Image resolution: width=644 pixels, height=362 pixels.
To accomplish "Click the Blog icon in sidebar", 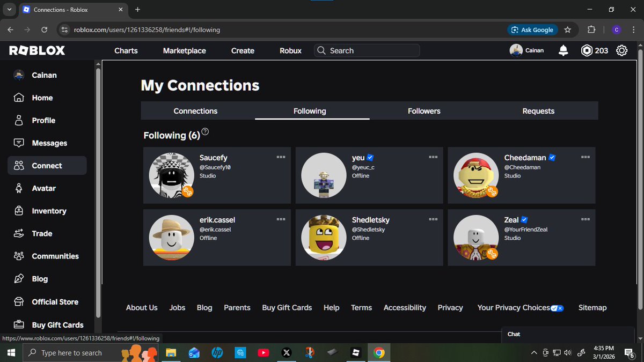I will tap(19, 279).
